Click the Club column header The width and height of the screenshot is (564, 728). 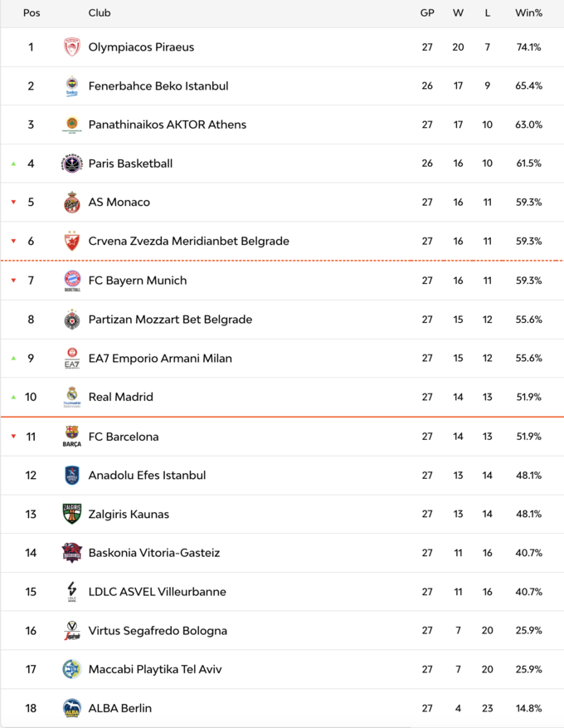coord(100,12)
